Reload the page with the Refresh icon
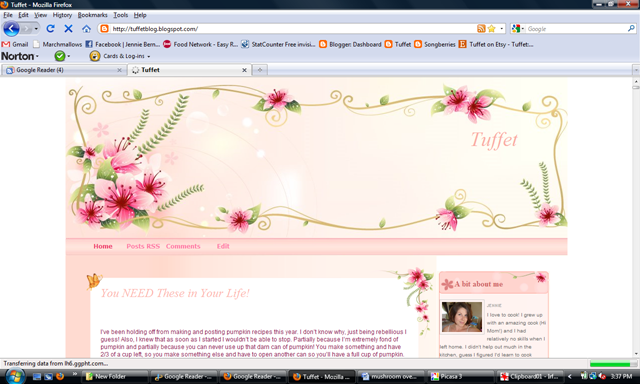Viewport: 640px width, 384px height. [x=50, y=29]
